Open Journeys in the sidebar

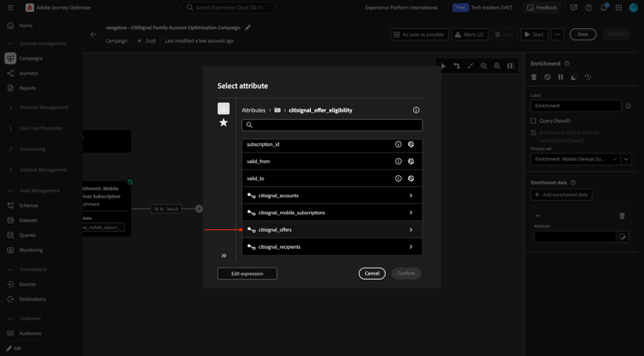28,73
